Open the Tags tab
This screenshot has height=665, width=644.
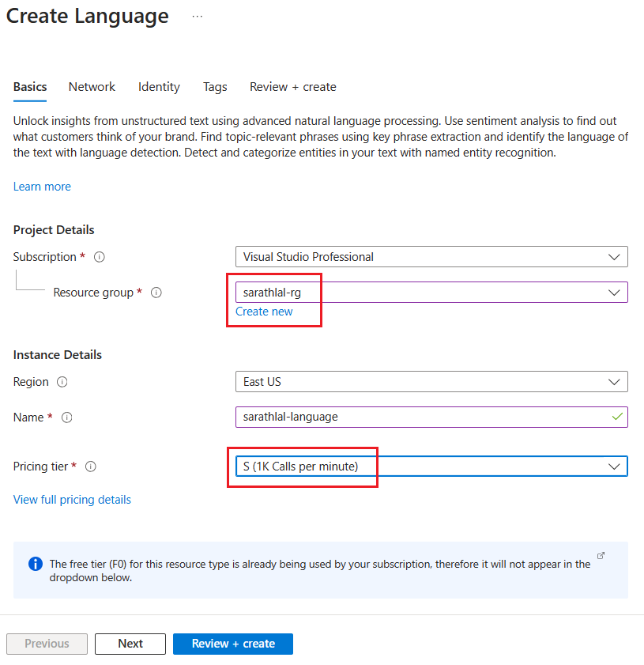(215, 87)
